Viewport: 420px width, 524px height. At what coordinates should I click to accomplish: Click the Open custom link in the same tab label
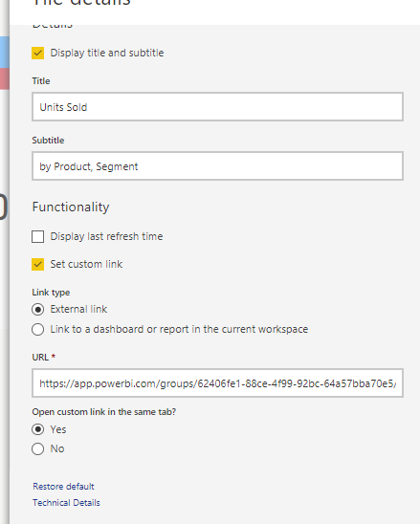[104, 412]
